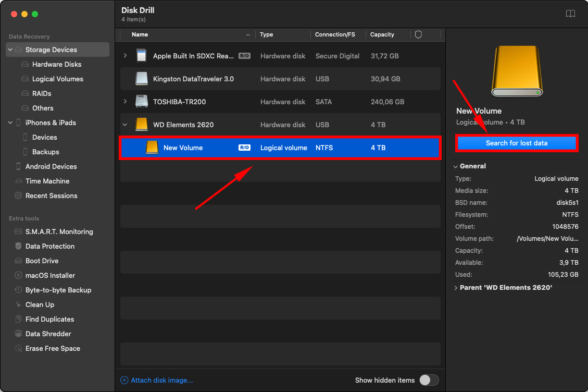588x392 pixels.
Task: Sort by the Type column header
Action: 266,34
